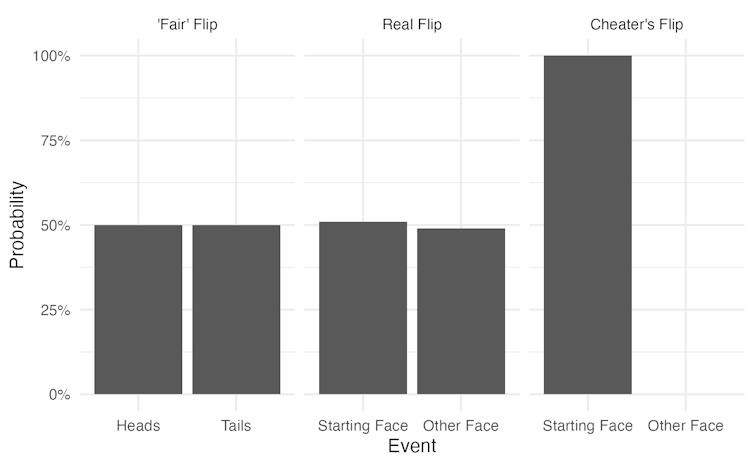Select the Starting Face label under Real Flip
Viewport: 754px width, 466px height.
coord(363,426)
